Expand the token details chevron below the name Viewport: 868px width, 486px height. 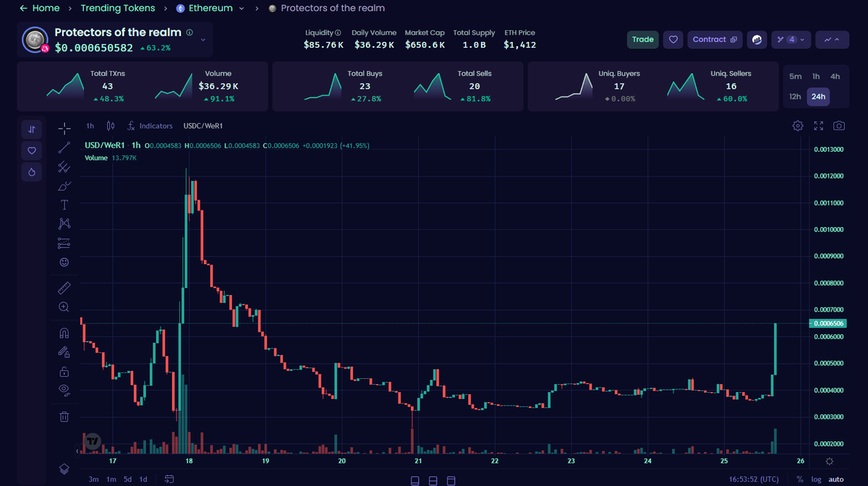(x=203, y=41)
